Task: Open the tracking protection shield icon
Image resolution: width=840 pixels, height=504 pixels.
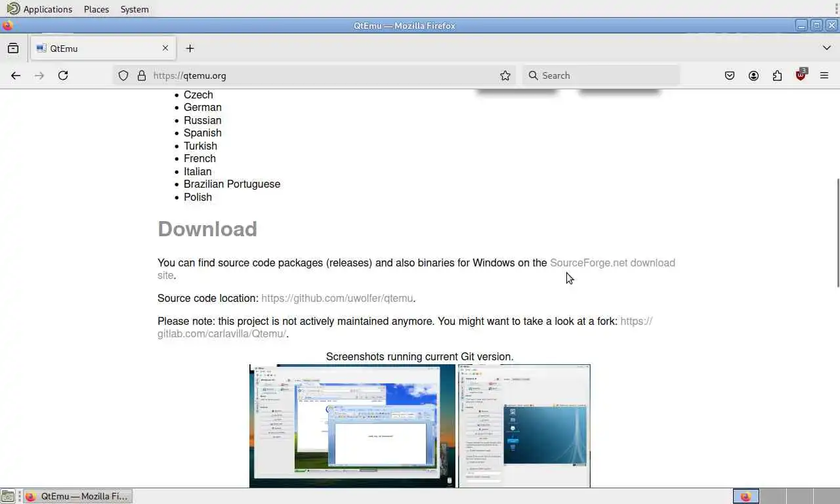Action: pos(123,75)
